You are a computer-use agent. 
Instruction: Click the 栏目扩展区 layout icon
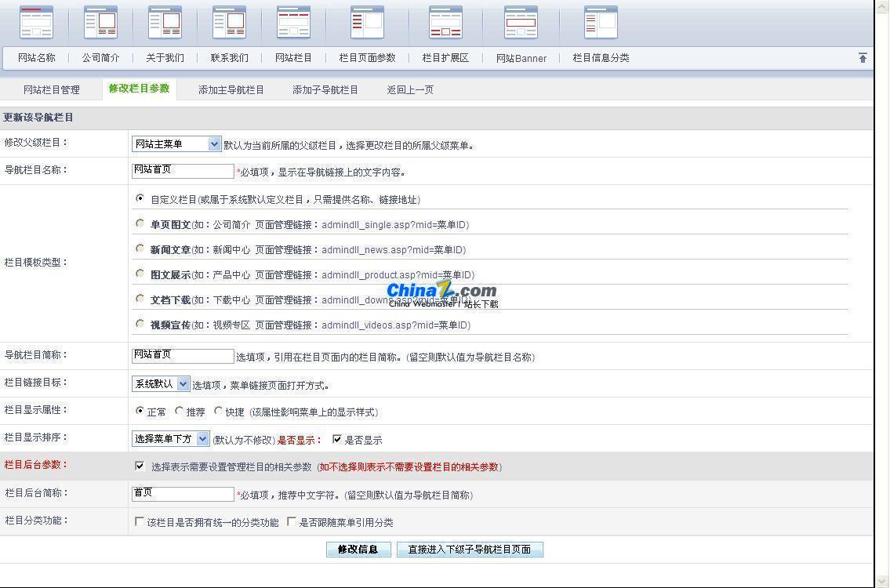[445, 22]
